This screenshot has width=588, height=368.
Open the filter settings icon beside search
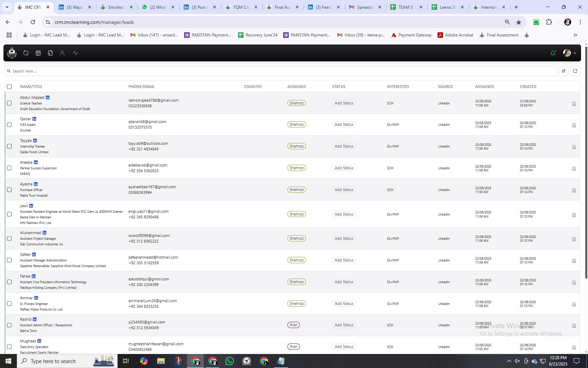(563, 71)
